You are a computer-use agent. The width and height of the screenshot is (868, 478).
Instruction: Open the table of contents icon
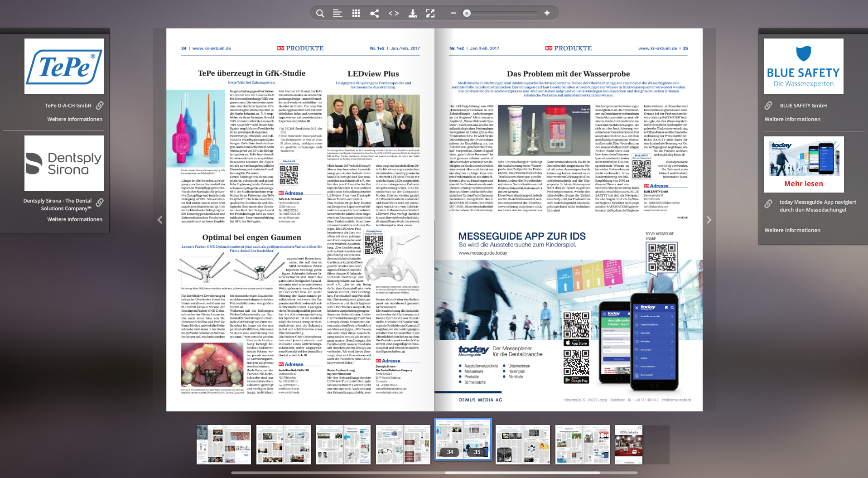pos(338,13)
